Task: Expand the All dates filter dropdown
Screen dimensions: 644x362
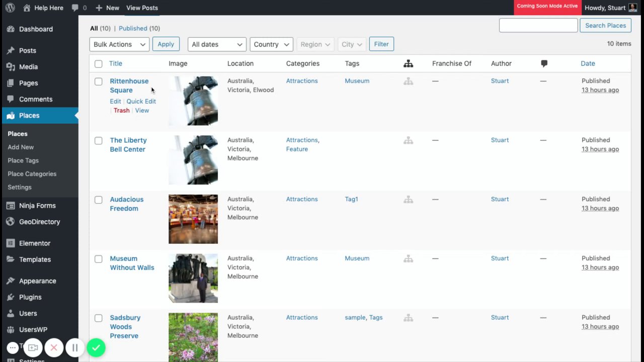Action: pos(216,44)
